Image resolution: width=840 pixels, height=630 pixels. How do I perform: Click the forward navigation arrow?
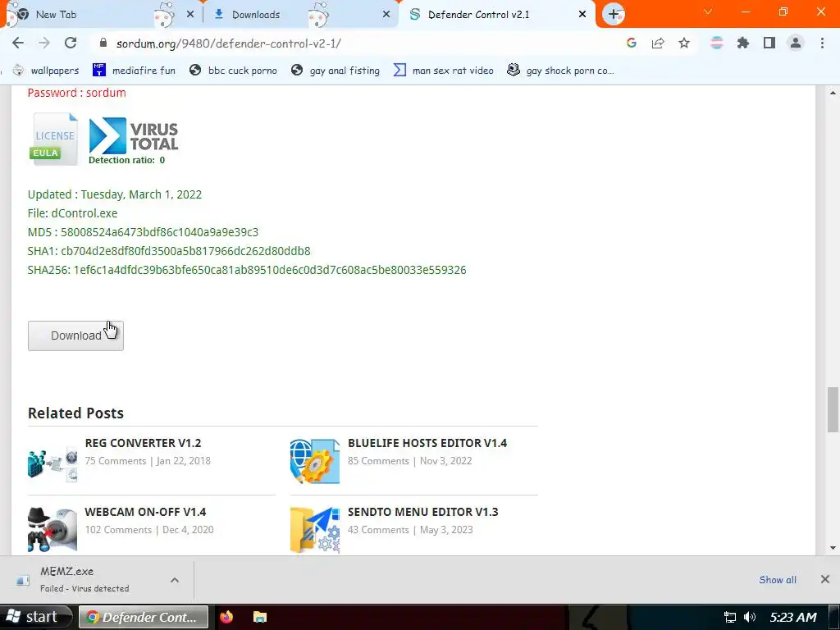click(x=44, y=43)
